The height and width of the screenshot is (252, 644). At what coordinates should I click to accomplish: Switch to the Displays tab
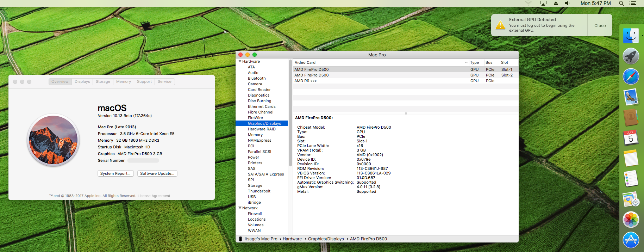(x=82, y=81)
